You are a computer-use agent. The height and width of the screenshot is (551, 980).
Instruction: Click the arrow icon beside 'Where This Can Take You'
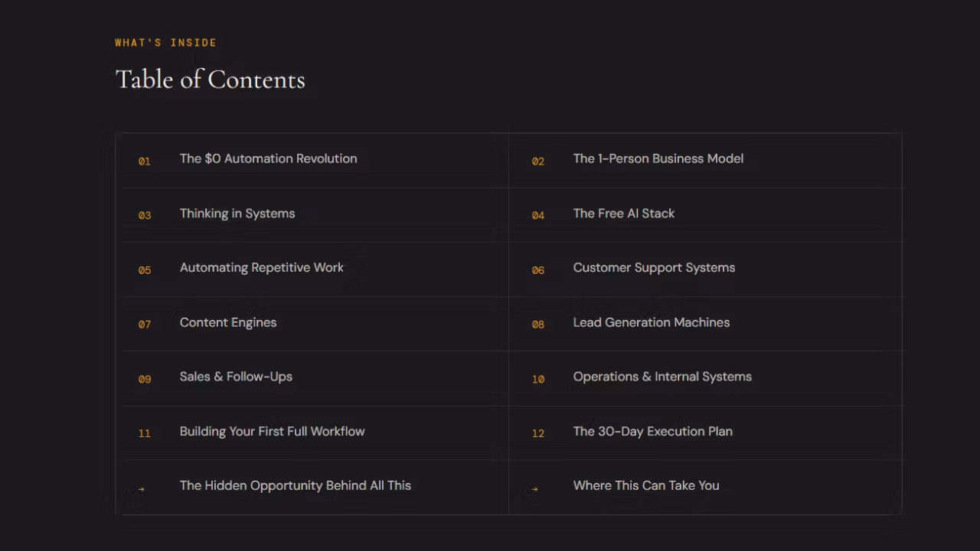coord(534,488)
